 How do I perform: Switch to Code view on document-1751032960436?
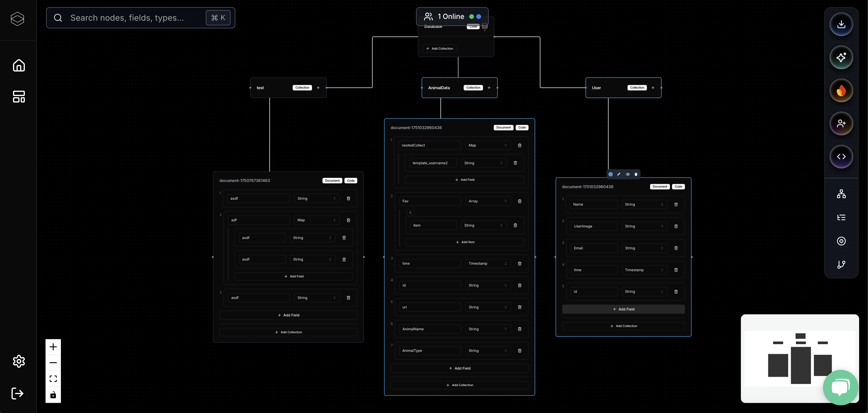coord(522,127)
